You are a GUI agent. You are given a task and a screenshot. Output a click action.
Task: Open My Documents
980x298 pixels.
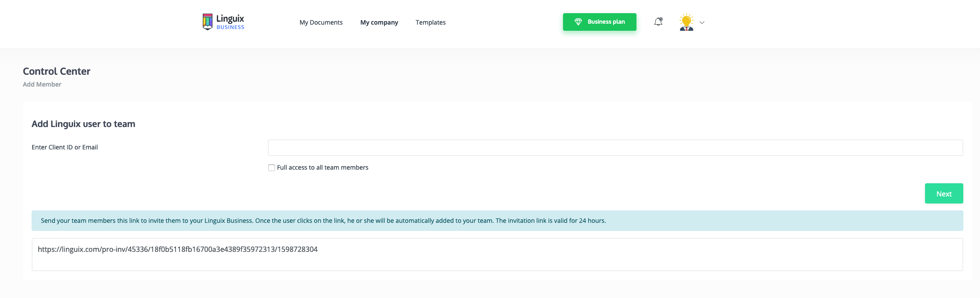tap(321, 22)
